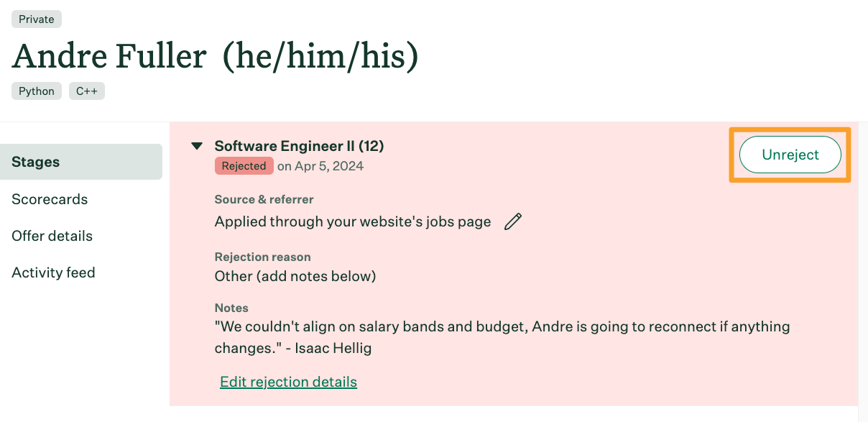Collapse the Software Engineer II application
868x422 pixels.
(x=197, y=146)
